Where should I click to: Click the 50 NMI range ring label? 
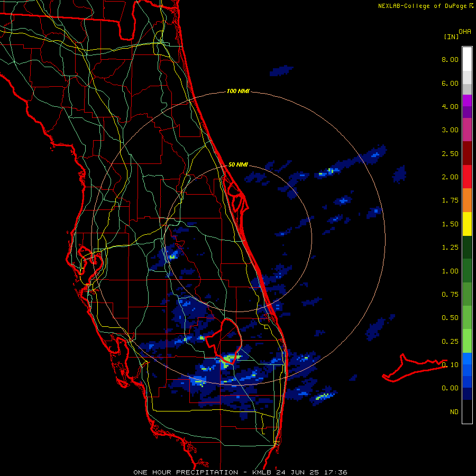238,164
